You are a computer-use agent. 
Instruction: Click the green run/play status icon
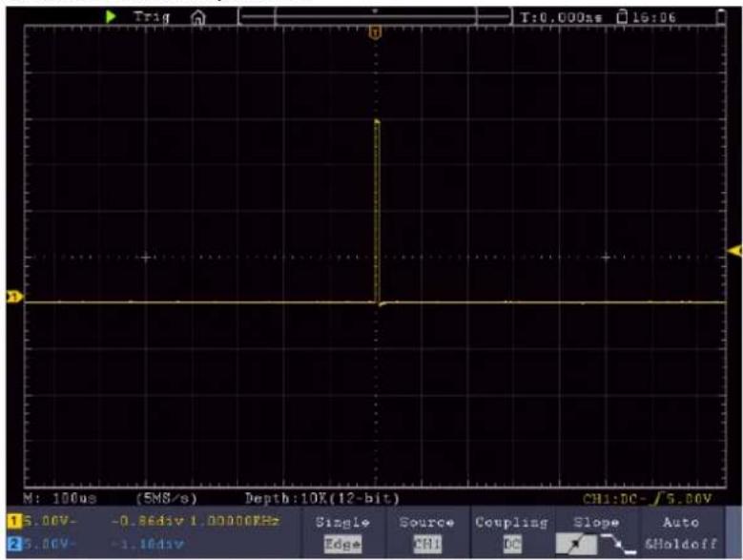(x=111, y=17)
